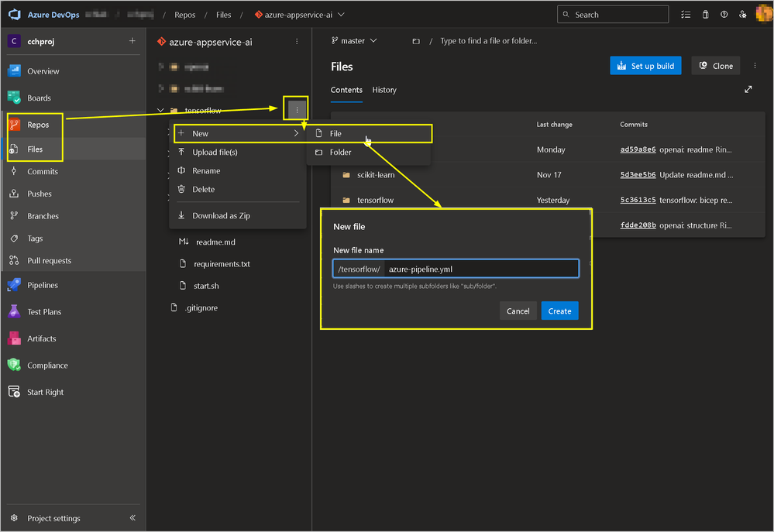
Task: Open marketplace bag icon in header
Action: [705, 14]
